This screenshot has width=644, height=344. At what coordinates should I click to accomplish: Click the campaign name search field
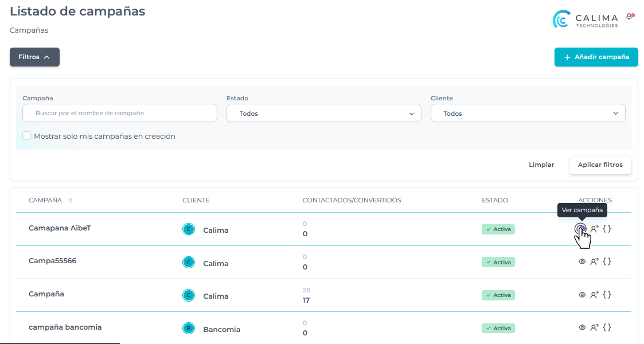(120, 114)
